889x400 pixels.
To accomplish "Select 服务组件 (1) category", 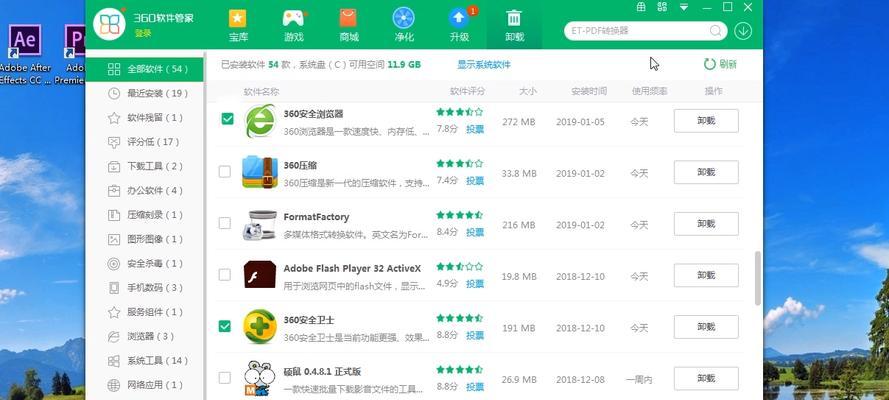I will point(145,312).
